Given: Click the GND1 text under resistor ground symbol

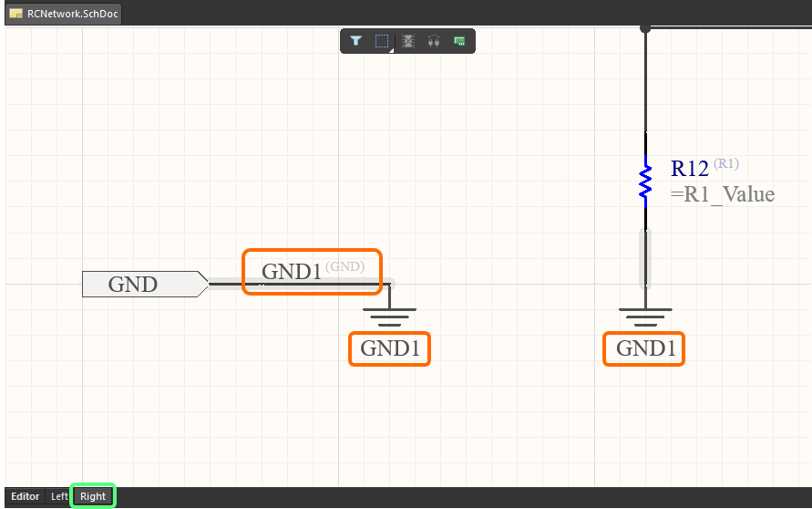Looking at the screenshot, I should 646,348.
